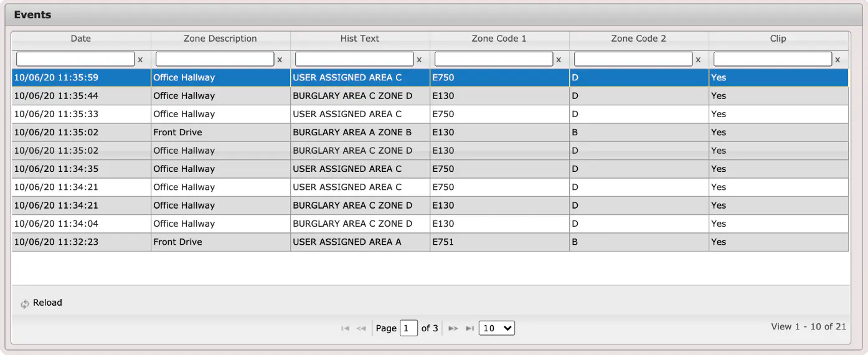Select the 11:32:23 USER ASSIGNED AREA A row
868x355 pixels.
[430, 242]
